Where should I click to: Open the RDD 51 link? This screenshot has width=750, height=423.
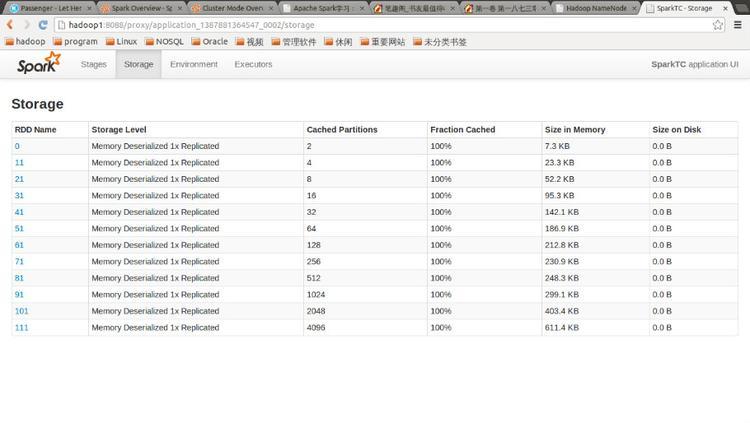(x=19, y=228)
